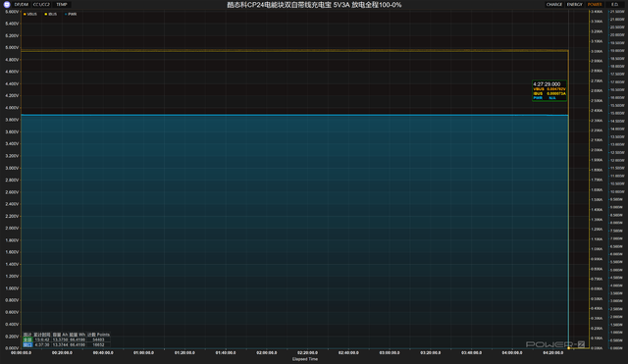The width and height of the screenshot is (628, 364).
Task: Select the highlighted POWER view tab
Action: tap(595, 4)
